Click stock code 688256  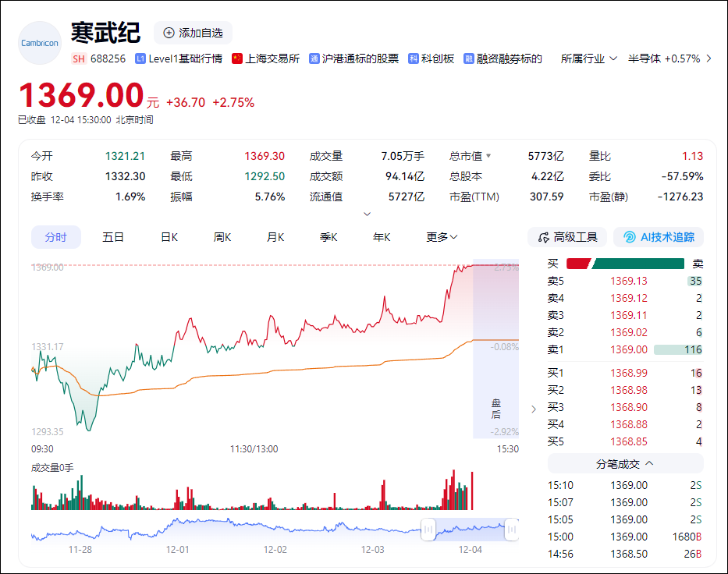pos(108,59)
